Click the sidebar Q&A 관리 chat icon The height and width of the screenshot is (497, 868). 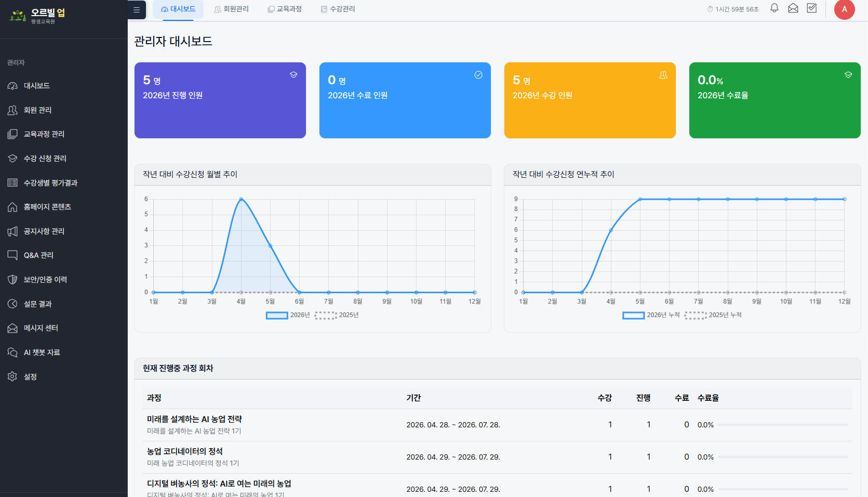tap(12, 255)
